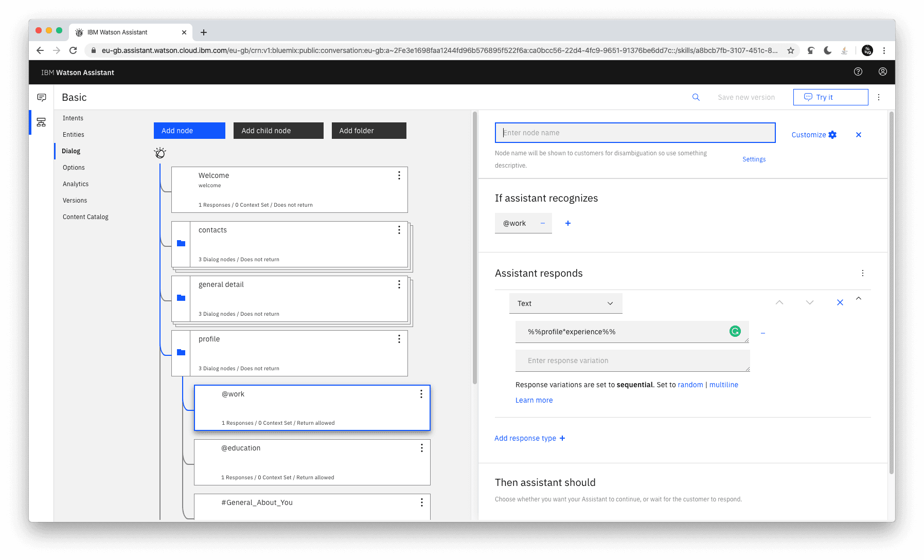This screenshot has height=560, width=924.
Task: Click the profile folder icon
Action: tap(181, 352)
